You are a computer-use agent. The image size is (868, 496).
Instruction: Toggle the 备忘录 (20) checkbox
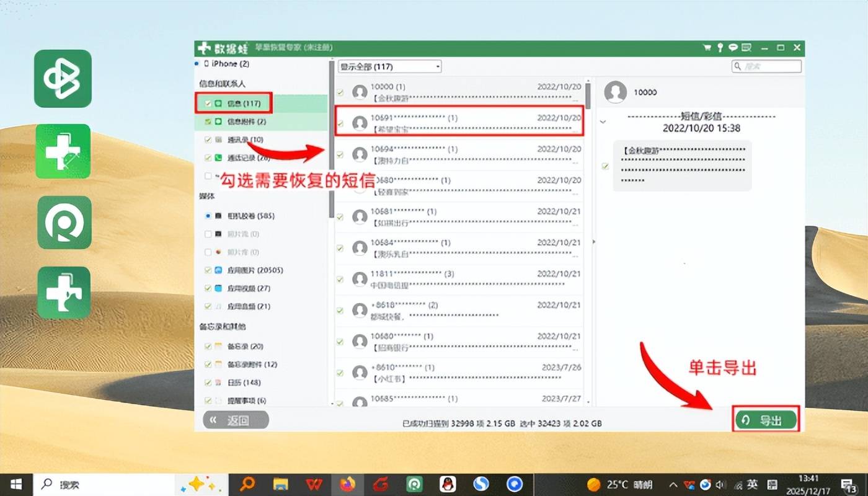(x=208, y=346)
